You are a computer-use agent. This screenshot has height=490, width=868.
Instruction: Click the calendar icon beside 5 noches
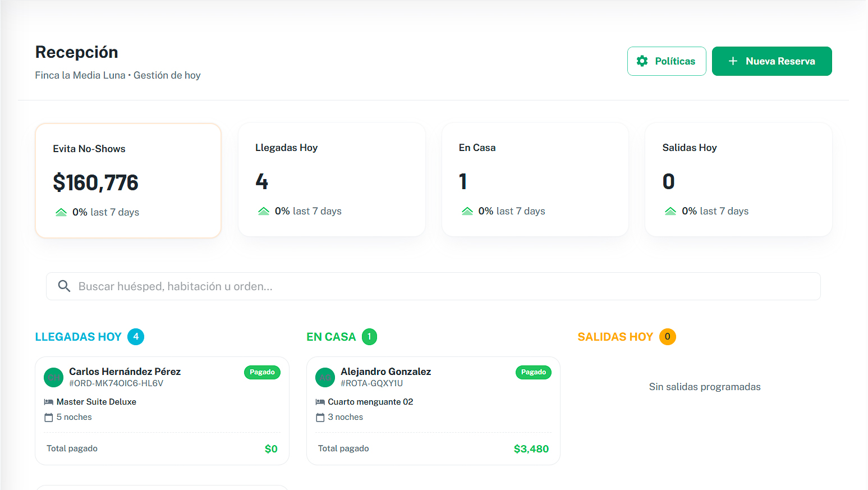[x=48, y=417]
